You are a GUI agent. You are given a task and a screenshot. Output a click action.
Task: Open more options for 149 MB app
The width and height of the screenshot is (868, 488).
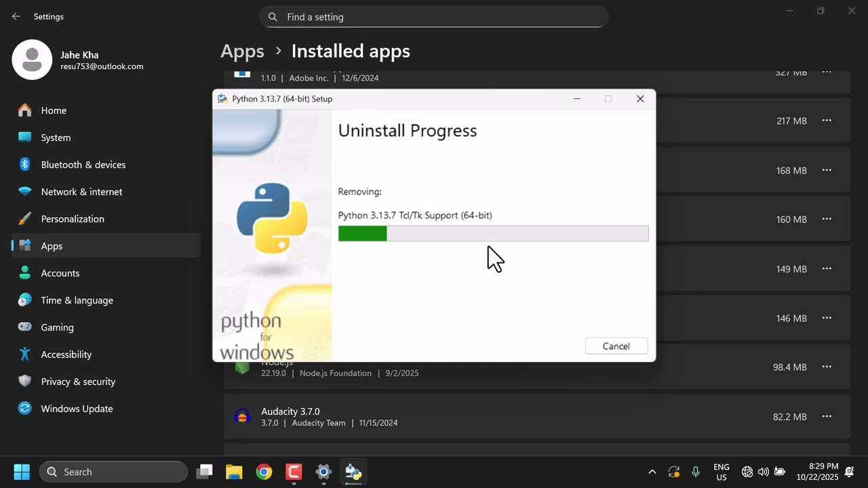pyautogui.click(x=827, y=268)
